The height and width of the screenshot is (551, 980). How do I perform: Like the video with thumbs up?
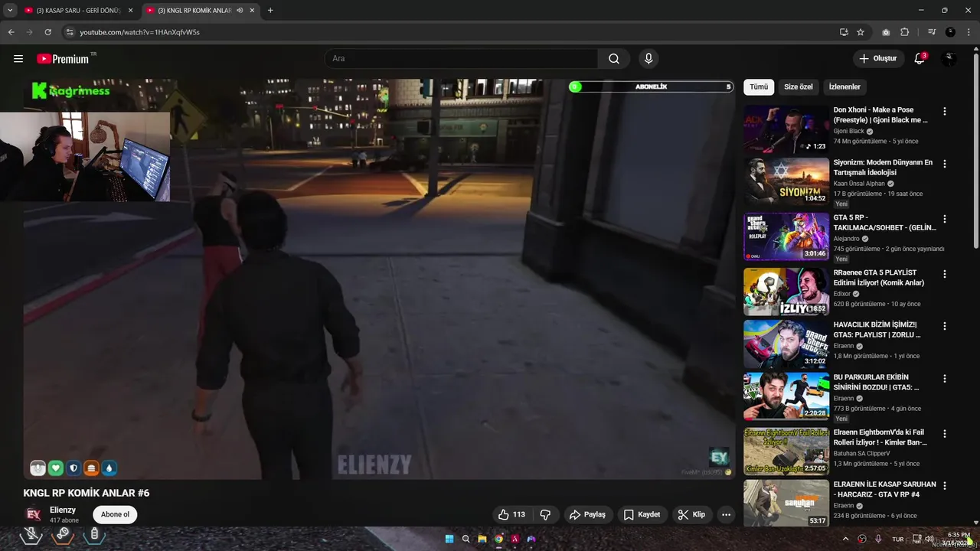pos(511,514)
